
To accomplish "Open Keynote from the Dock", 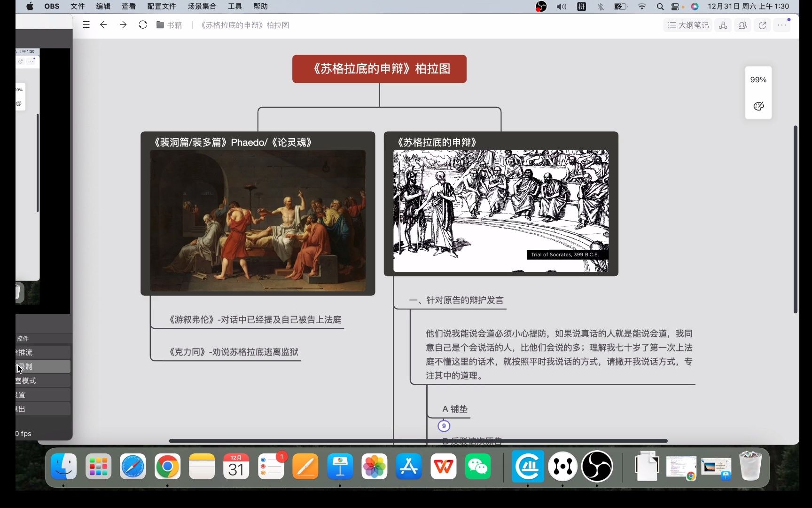I will click(340, 466).
